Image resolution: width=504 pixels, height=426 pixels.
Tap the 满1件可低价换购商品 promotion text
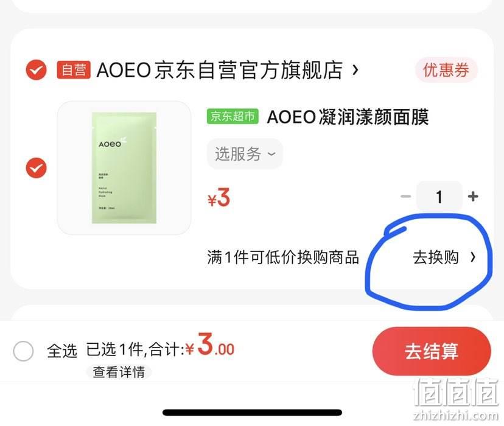point(283,257)
